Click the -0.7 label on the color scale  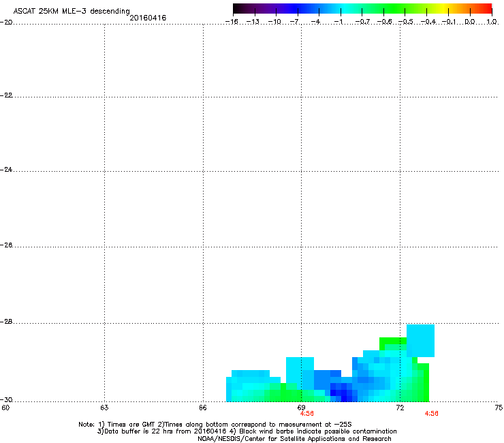pos(362,22)
